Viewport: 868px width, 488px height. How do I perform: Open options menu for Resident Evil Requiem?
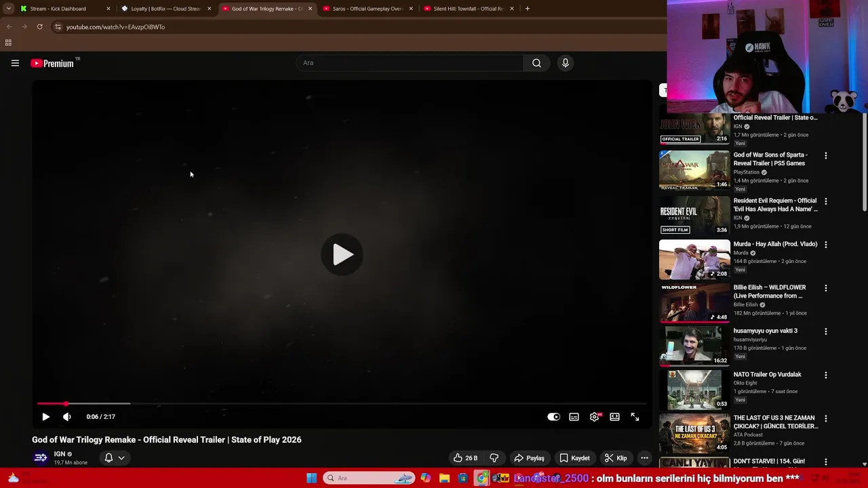(x=825, y=201)
